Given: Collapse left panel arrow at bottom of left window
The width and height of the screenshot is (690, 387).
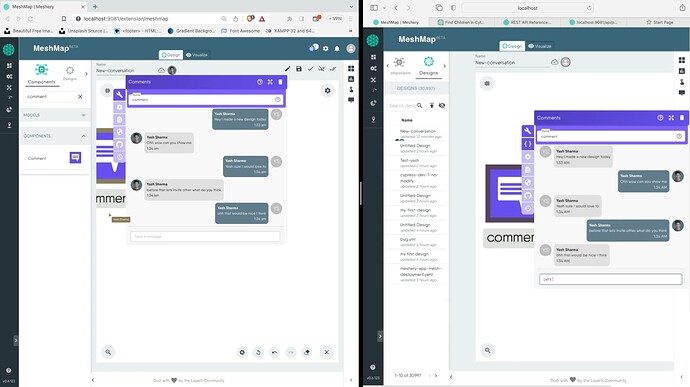Looking at the screenshot, I should pos(93,380).
